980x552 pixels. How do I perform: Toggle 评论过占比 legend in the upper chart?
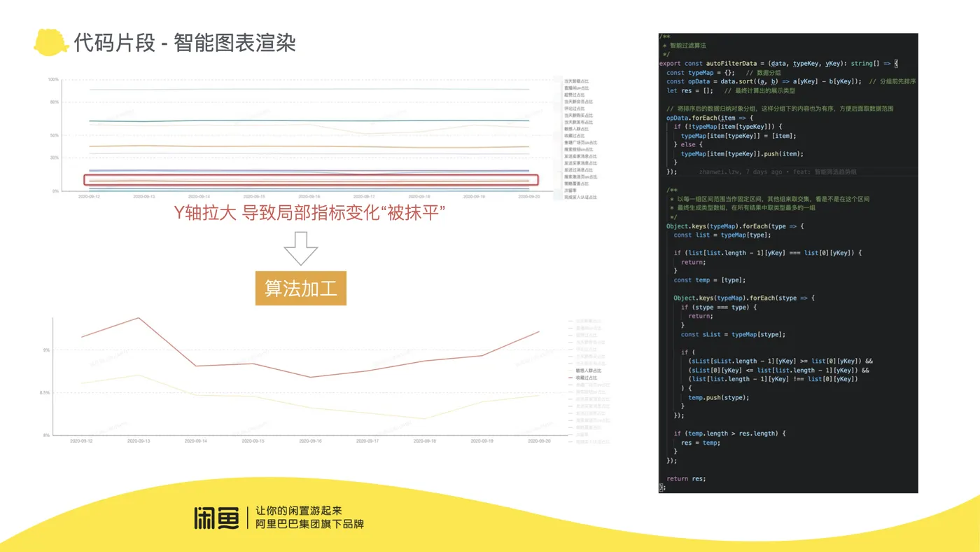(575, 109)
